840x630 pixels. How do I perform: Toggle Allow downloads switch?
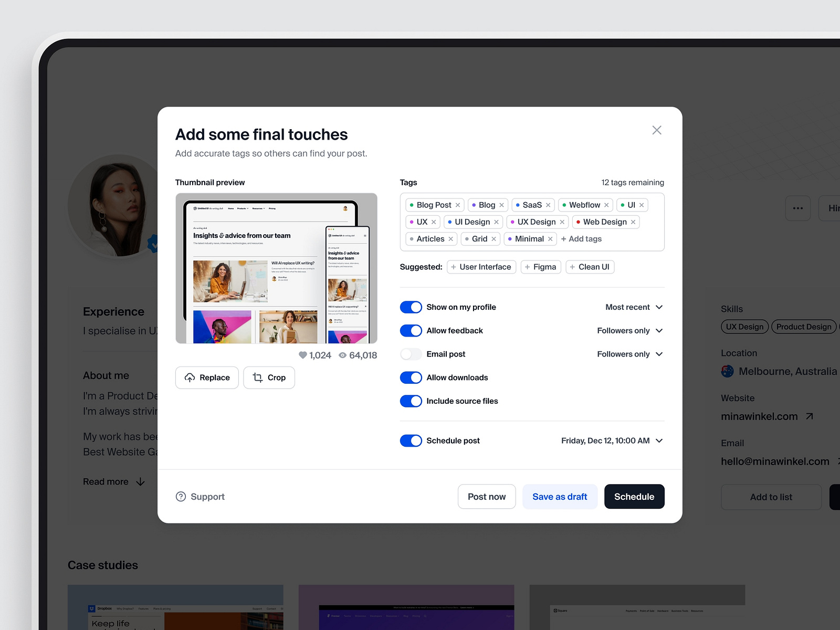(x=411, y=377)
